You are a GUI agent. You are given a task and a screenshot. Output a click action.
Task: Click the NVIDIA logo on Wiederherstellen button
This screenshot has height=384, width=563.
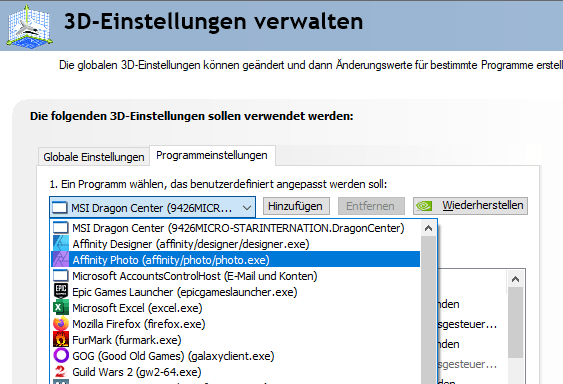coord(424,206)
